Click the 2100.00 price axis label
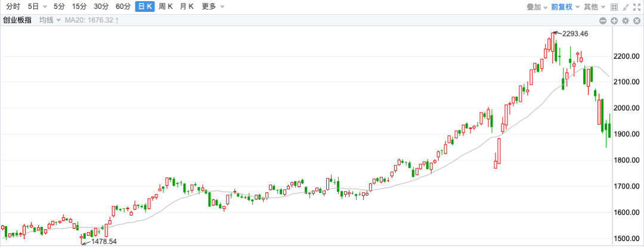This screenshot has height=247, width=644. pos(626,82)
